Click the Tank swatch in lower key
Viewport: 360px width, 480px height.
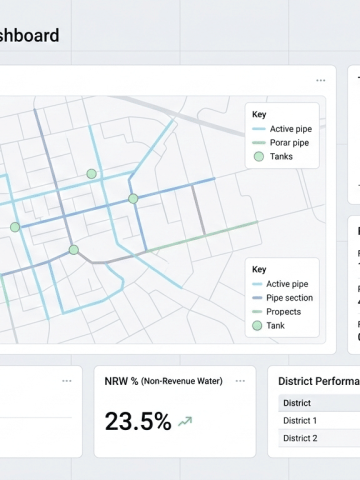pyautogui.click(x=257, y=326)
